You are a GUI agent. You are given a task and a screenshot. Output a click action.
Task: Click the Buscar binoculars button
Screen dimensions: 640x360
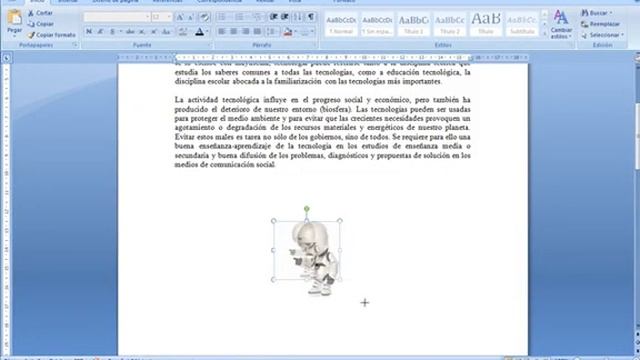click(596, 13)
